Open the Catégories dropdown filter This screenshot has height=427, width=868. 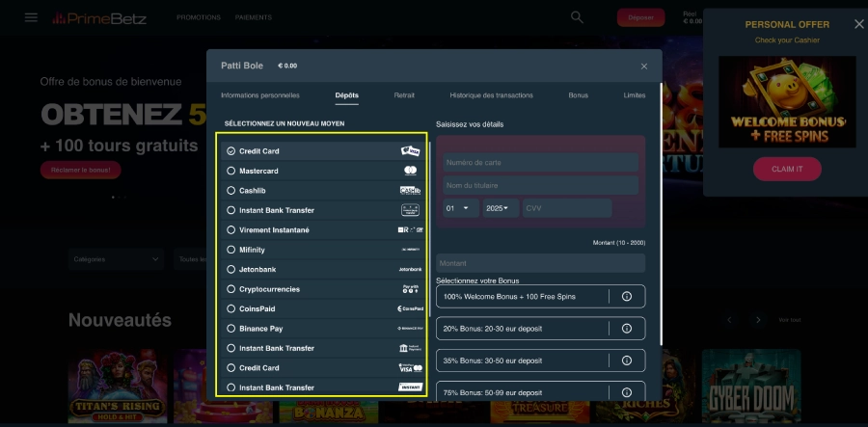tap(117, 258)
